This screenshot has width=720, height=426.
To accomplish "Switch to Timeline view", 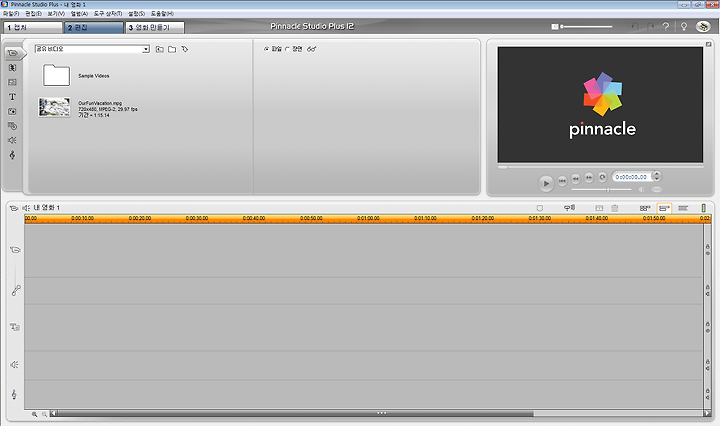I will [x=664, y=208].
